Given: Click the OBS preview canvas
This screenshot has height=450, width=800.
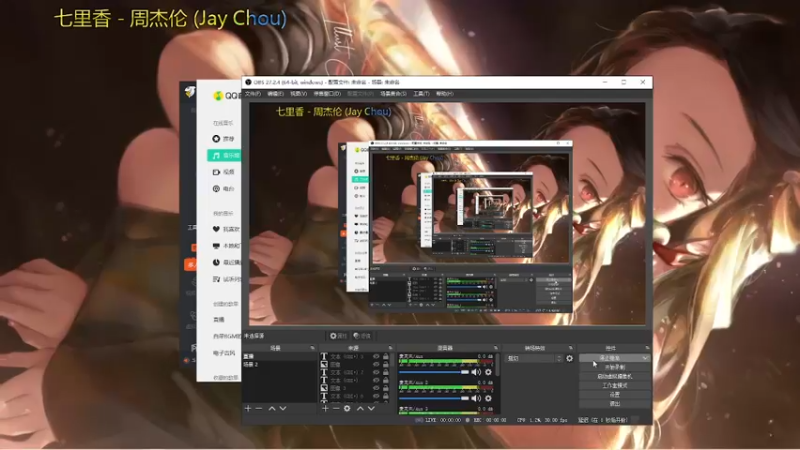Looking at the screenshot, I should coord(447,214).
